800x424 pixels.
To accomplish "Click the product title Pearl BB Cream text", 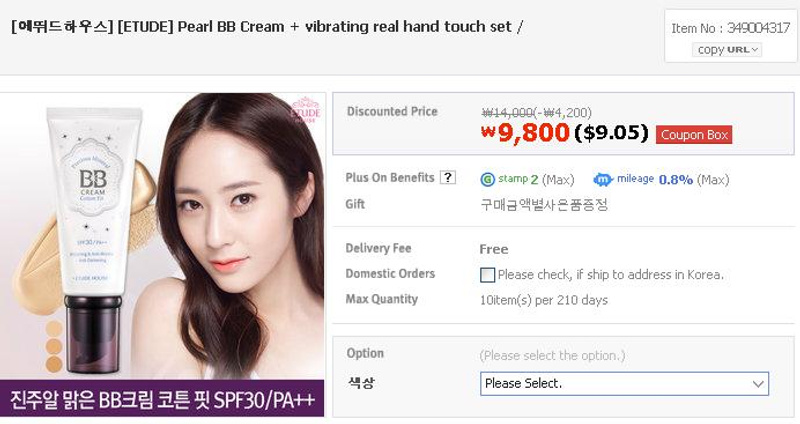I will [231, 27].
